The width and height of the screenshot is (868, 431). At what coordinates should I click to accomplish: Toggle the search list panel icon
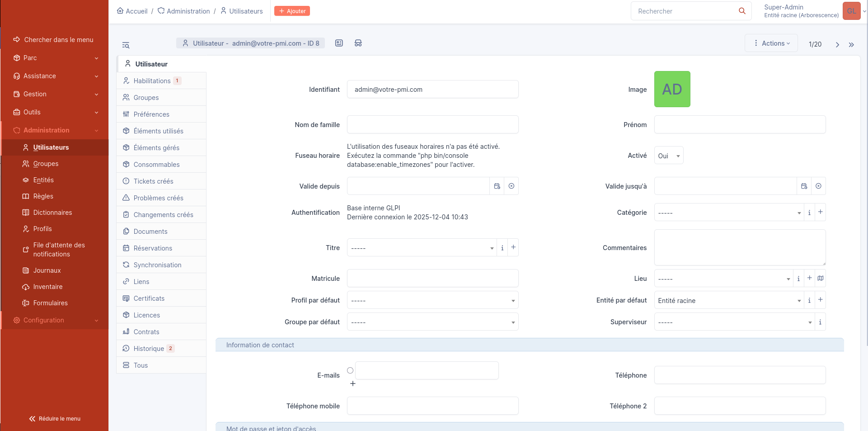coord(126,45)
